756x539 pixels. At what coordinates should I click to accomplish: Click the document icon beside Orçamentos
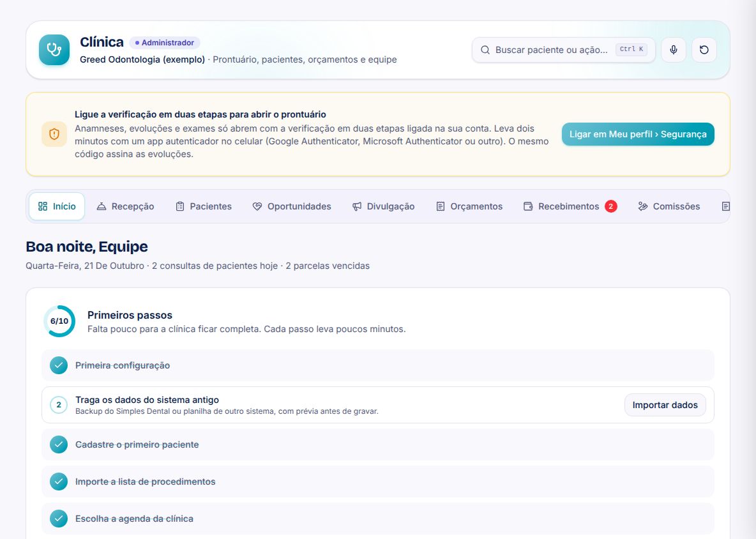(440, 206)
